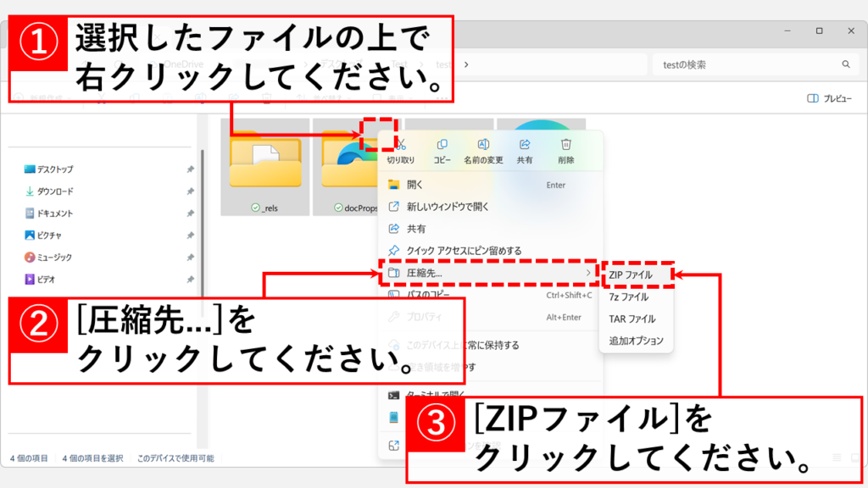
Task: Choose 追加オプション in submenu
Action: point(637,341)
